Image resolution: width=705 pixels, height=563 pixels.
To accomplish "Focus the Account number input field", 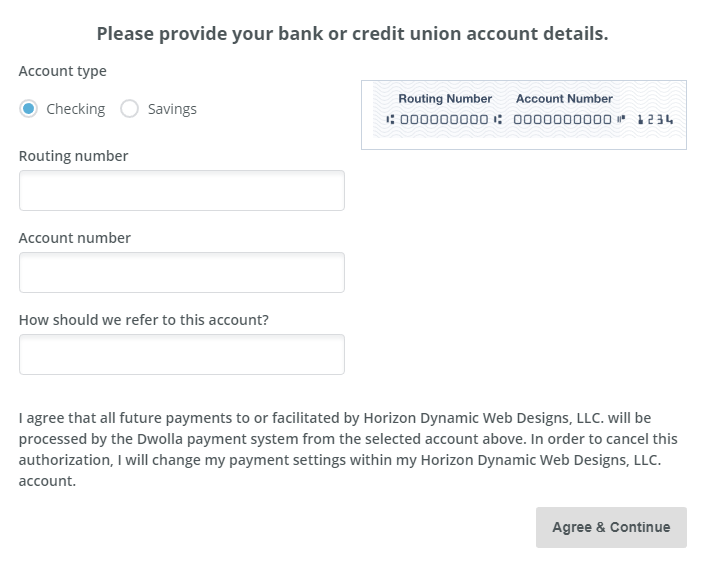I will tap(182, 273).
